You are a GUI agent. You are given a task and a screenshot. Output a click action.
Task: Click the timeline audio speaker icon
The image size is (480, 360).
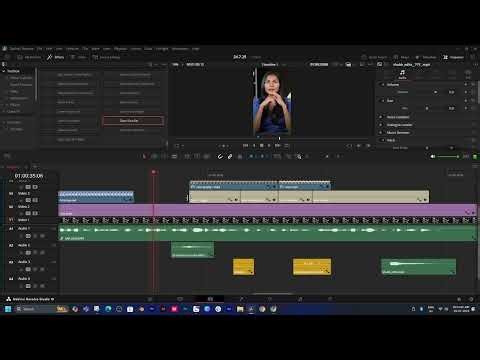433,156
